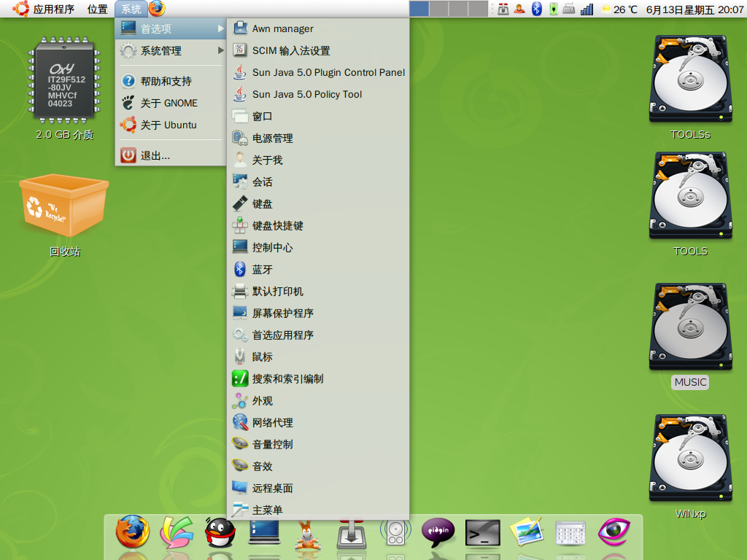The image size is (747, 560).
Task: Choose 键盘 settings item
Action: tap(318, 204)
